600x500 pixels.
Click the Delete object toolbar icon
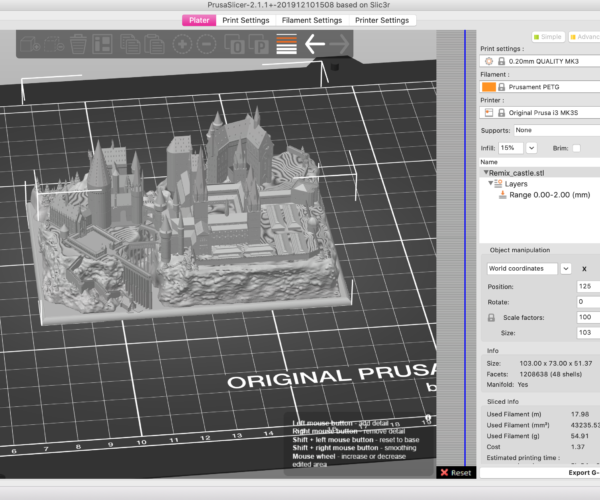[54, 44]
